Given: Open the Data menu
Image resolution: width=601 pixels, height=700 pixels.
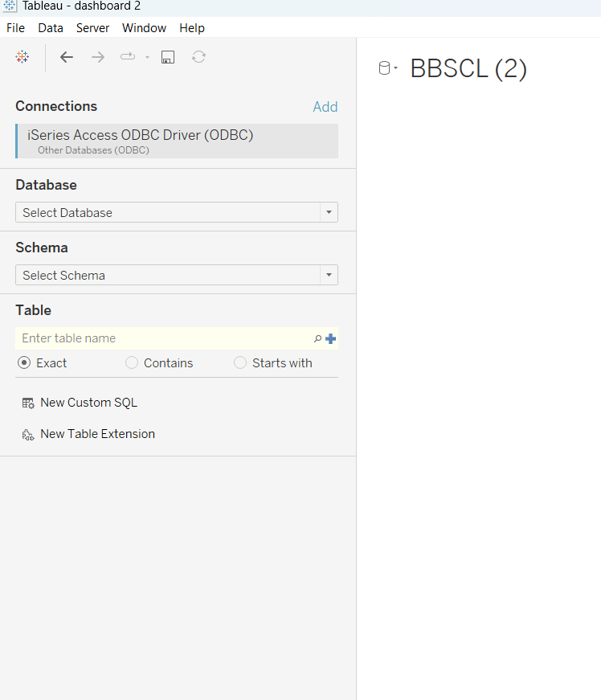Looking at the screenshot, I should [x=51, y=28].
